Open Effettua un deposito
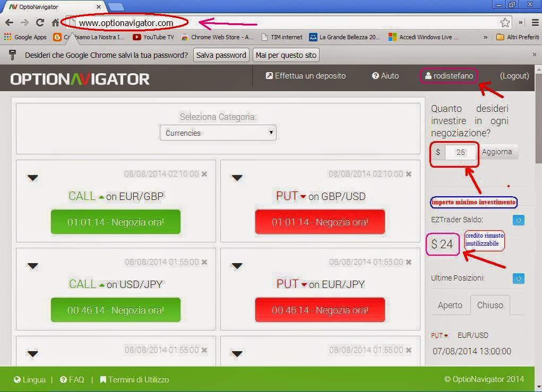The image size is (542, 392). (x=306, y=76)
